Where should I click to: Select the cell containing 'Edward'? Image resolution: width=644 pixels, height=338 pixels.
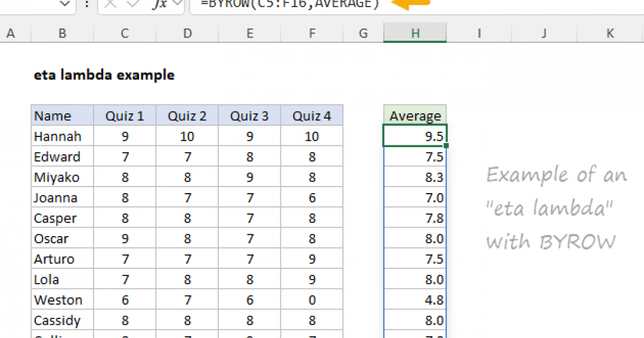coord(63,156)
